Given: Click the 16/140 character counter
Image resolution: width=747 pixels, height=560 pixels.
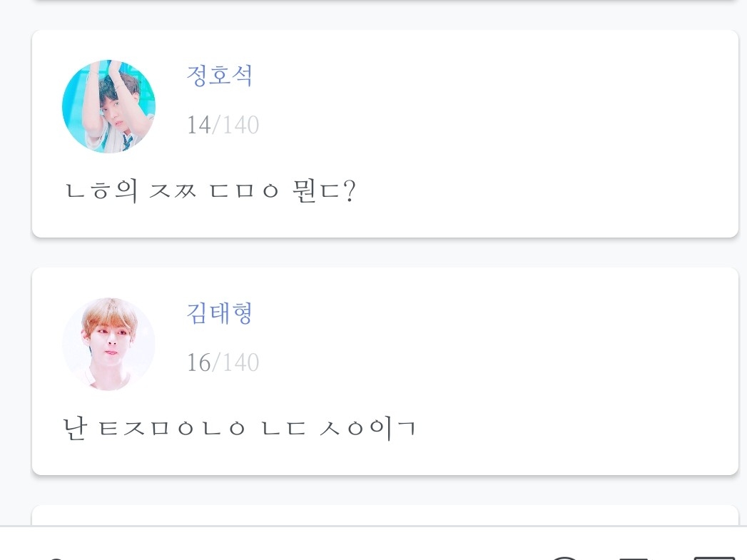Looking at the screenshot, I should click(223, 363).
